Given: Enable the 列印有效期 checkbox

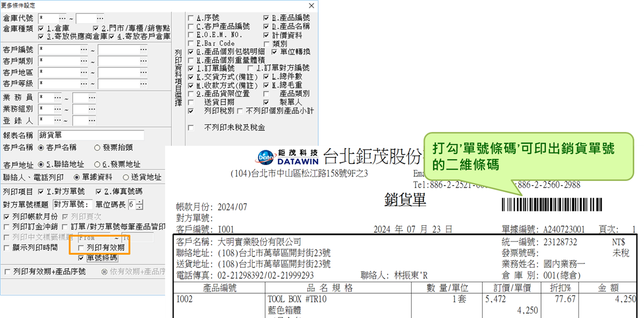Looking at the screenshot, I should pos(81,248).
